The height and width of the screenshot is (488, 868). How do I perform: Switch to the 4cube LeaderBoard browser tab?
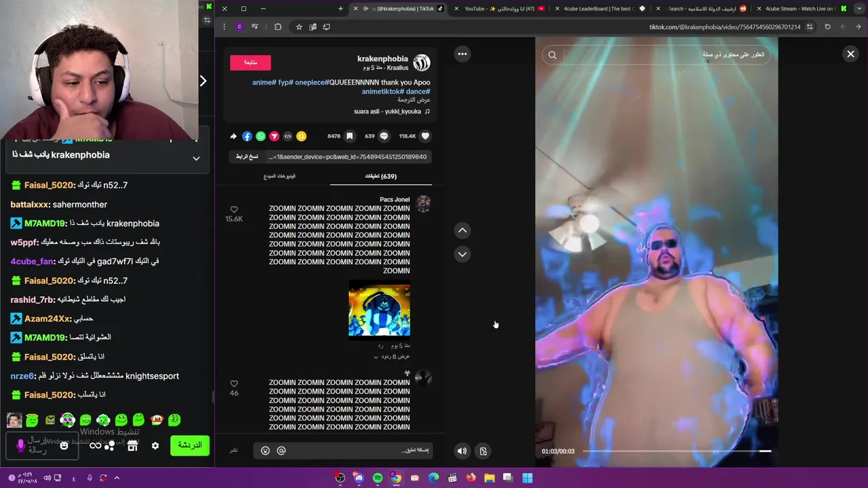tap(600, 9)
